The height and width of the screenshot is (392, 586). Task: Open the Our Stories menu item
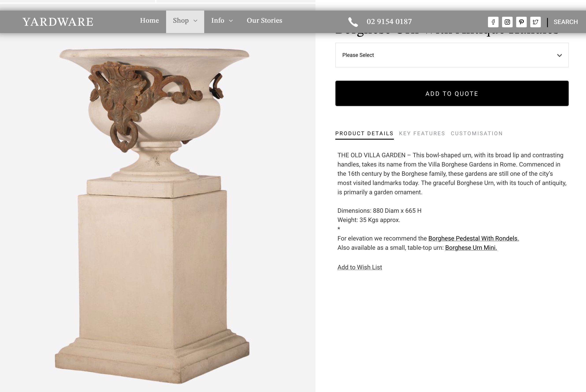click(x=264, y=20)
